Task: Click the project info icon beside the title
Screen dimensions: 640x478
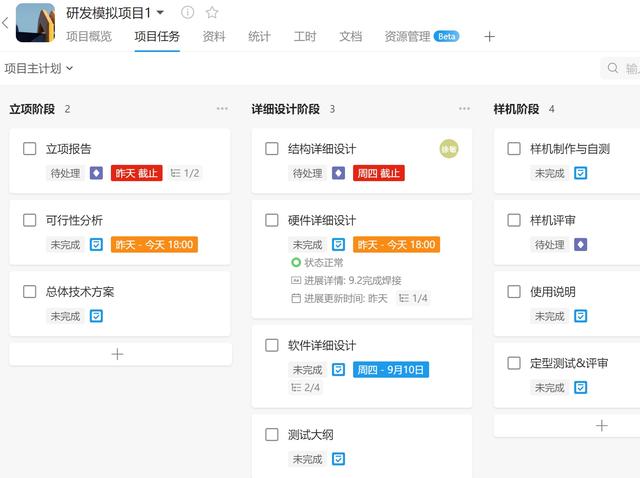Action: pos(188,13)
